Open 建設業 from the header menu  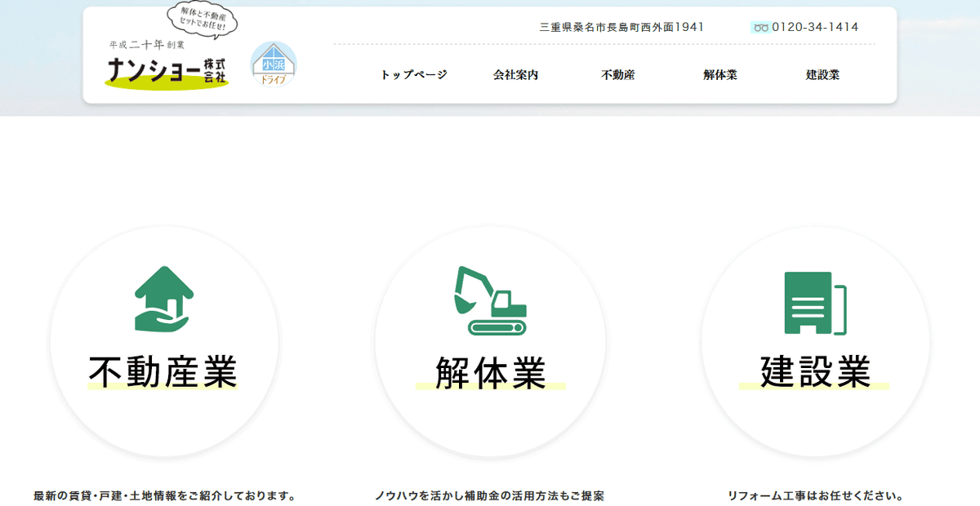(823, 74)
